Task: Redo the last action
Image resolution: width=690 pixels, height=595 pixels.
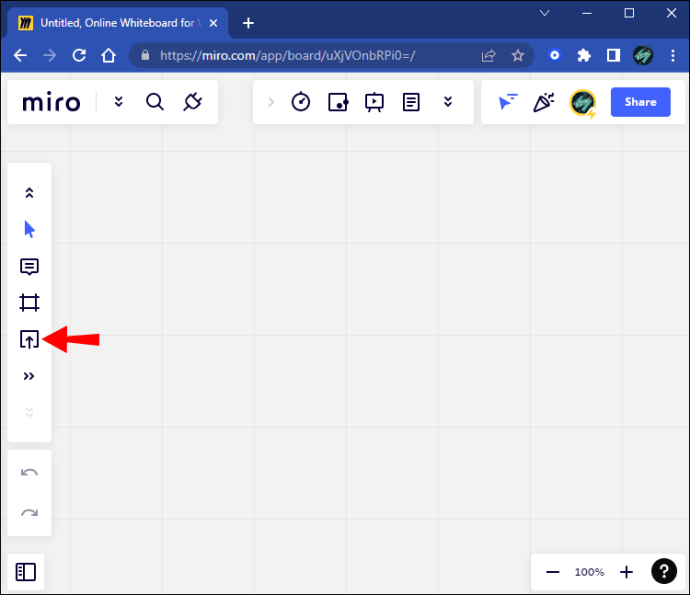Action: click(29, 513)
